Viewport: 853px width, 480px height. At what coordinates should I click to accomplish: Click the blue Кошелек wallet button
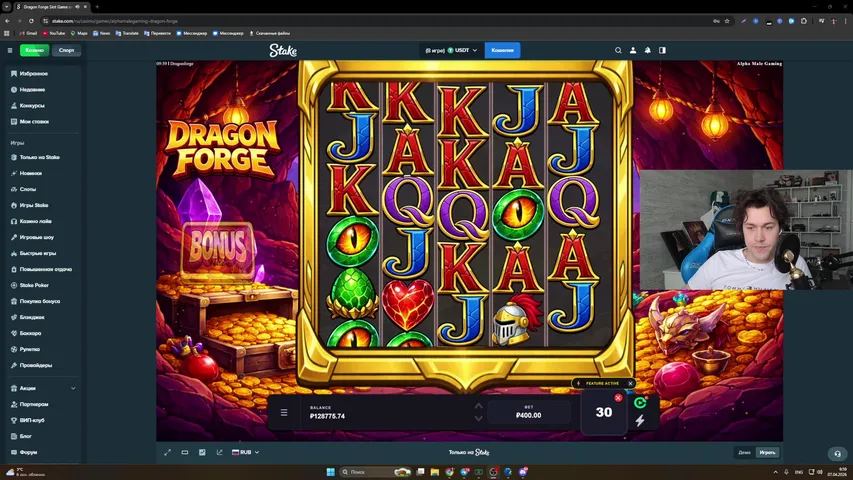point(500,50)
